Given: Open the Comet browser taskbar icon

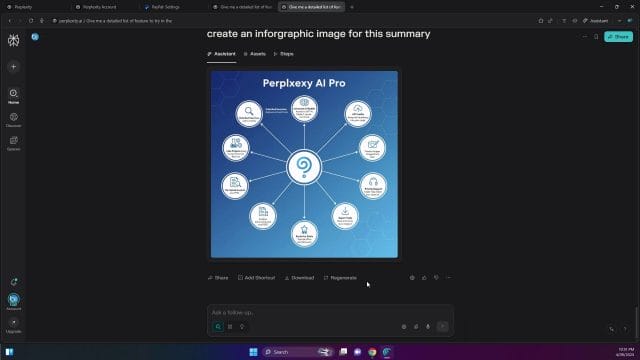Looking at the screenshot, I should point(387,352).
